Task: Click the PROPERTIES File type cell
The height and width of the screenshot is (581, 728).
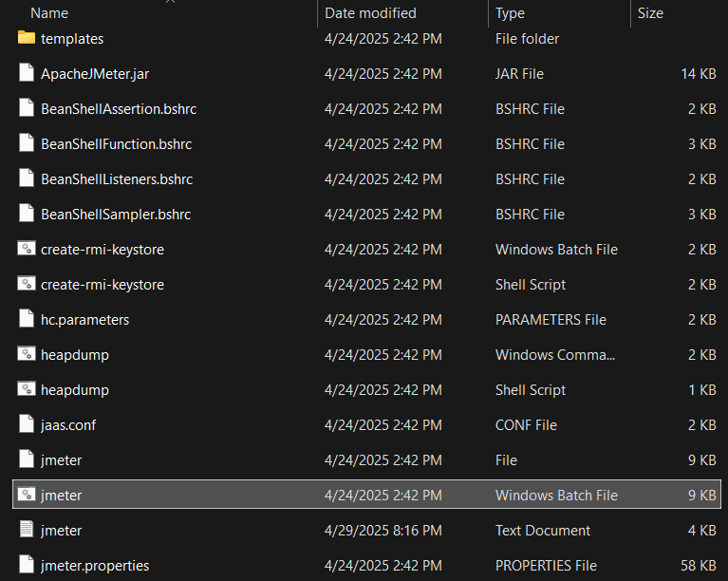Action: tap(546, 566)
